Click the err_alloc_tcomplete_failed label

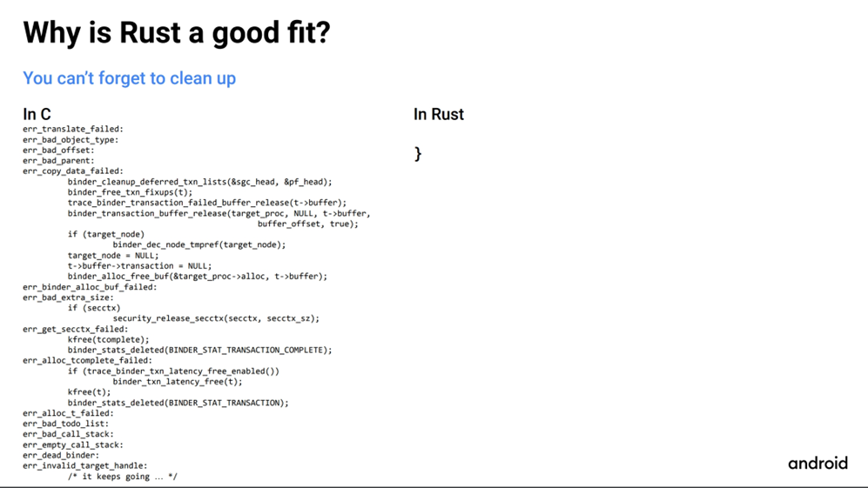click(87, 360)
